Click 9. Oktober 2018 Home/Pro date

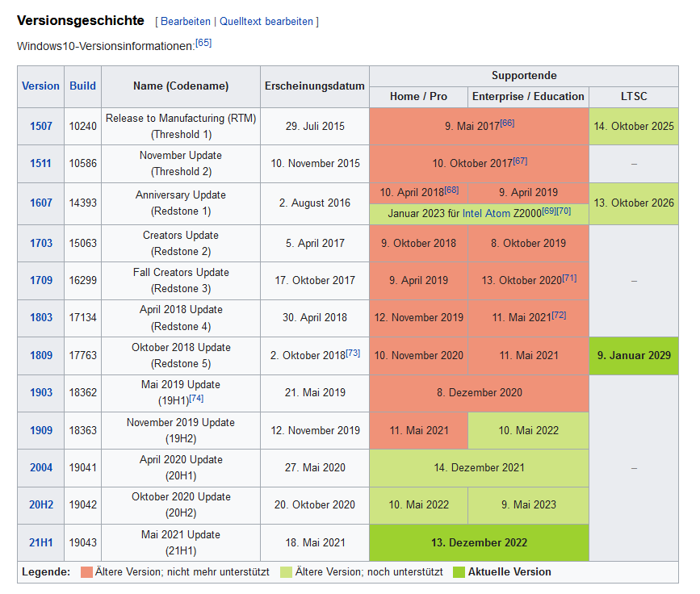pyautogui.click(x=419, y=243)
